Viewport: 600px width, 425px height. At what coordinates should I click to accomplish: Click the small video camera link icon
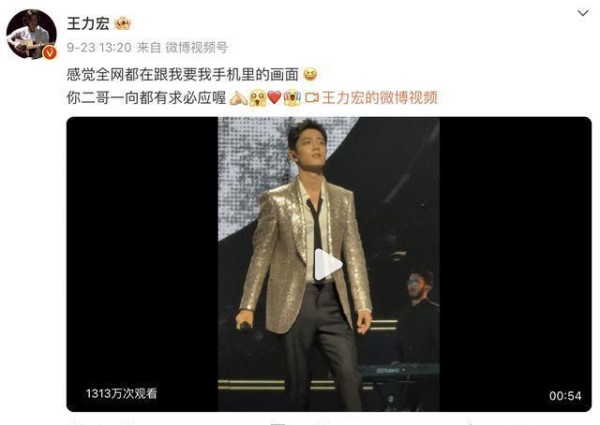coord(311,98)
